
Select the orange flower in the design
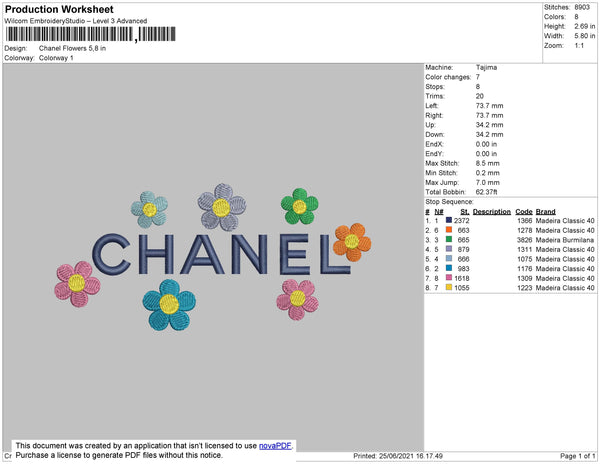(352, 242)
